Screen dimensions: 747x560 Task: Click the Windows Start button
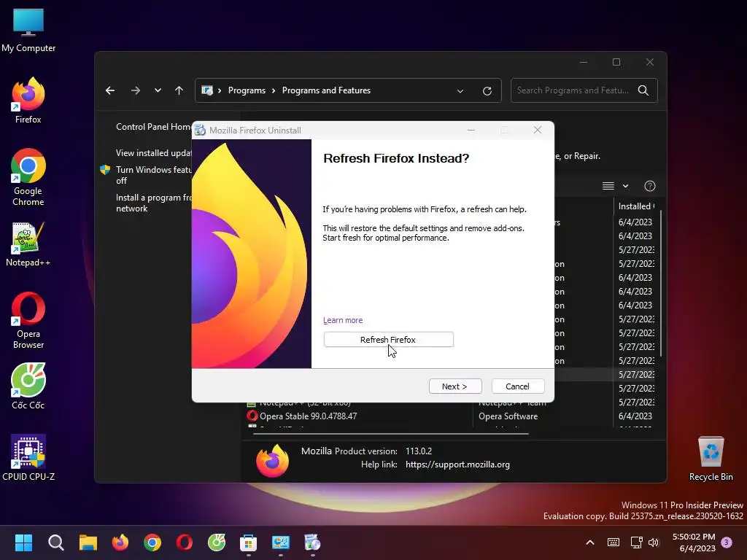click(23, 542)
